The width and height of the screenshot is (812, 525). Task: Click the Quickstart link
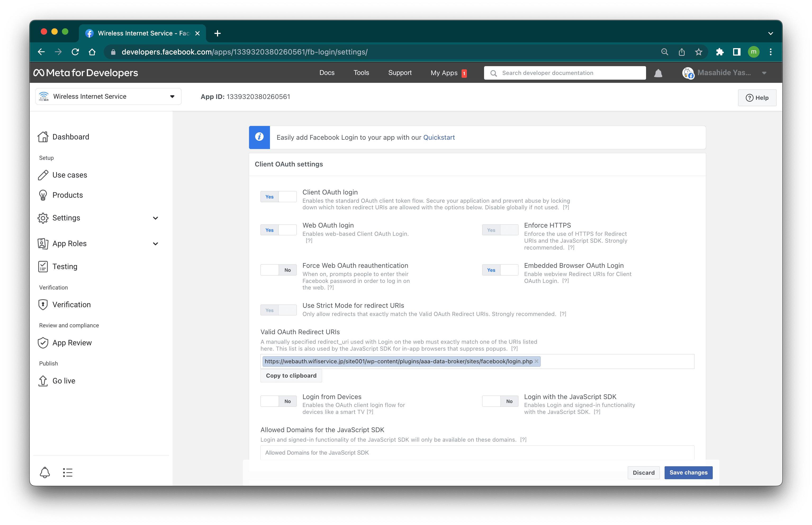[x=439, y=137]
